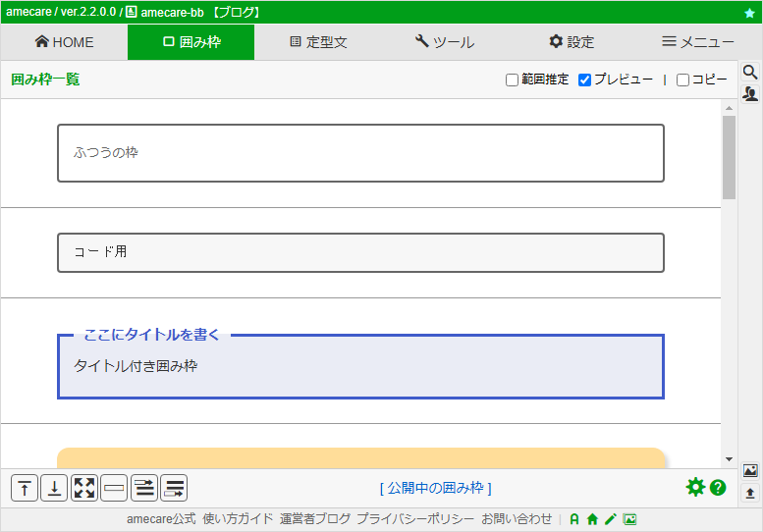
Task: Click the scrollbar down arrow
Action: click(729, 459)
